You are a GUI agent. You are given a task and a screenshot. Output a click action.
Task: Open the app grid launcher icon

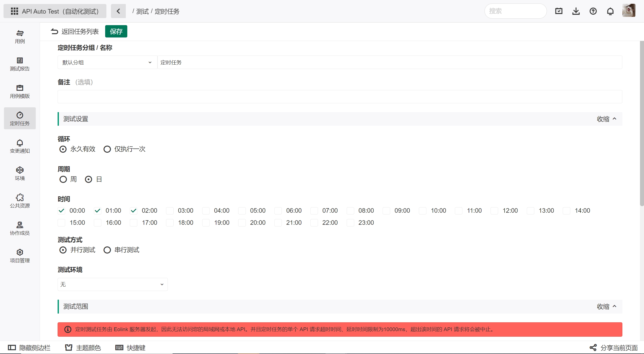(x=14, y=11)
